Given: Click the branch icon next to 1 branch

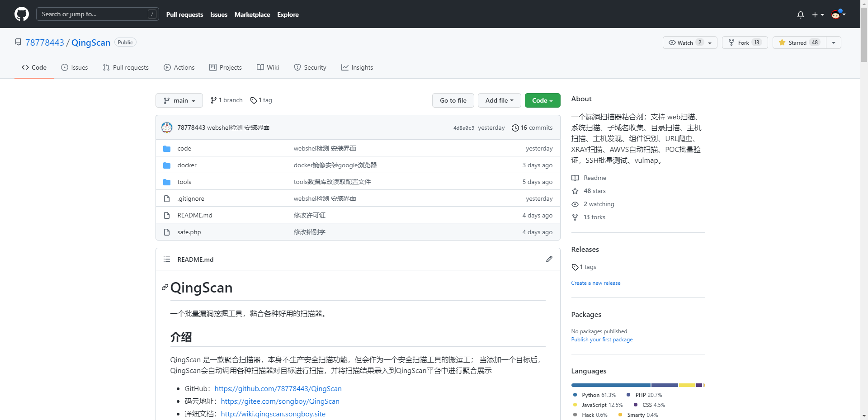Looking at the screenshot, I should [x=214, y=100].
